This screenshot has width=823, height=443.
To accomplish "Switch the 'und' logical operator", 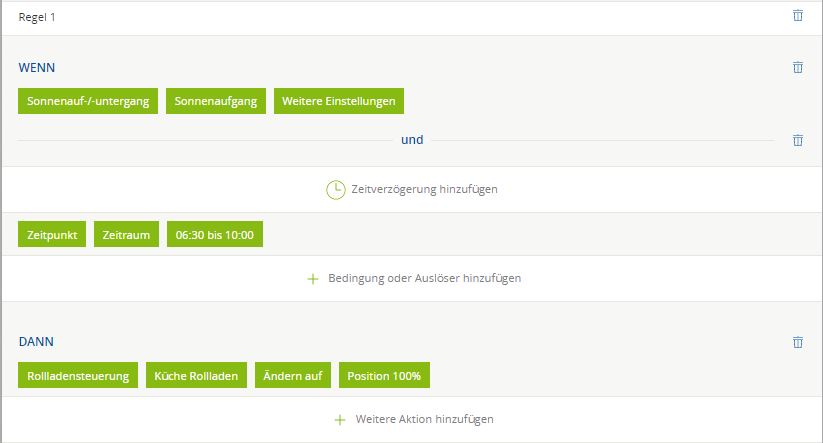I will pos(412,140).
